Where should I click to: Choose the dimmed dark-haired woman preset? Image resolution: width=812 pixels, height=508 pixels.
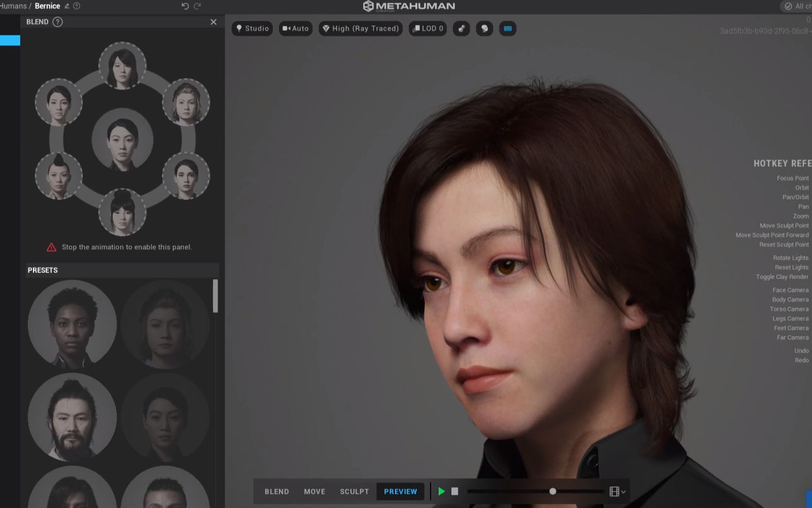pyautogui.click(x=165, y=417)
